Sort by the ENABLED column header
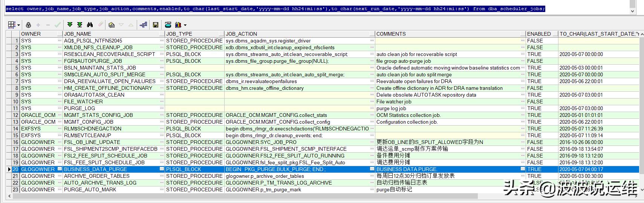644x203 pixels. [542, 34]
